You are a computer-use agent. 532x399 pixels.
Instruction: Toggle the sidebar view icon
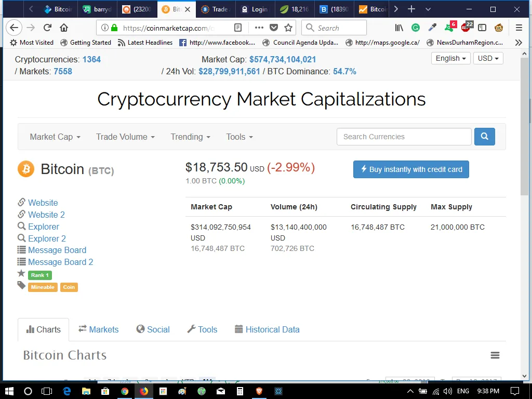click(482, 28)
